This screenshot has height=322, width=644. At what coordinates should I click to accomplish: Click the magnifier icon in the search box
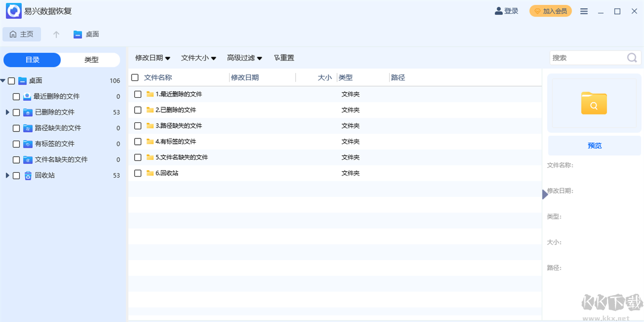point(632,57)
